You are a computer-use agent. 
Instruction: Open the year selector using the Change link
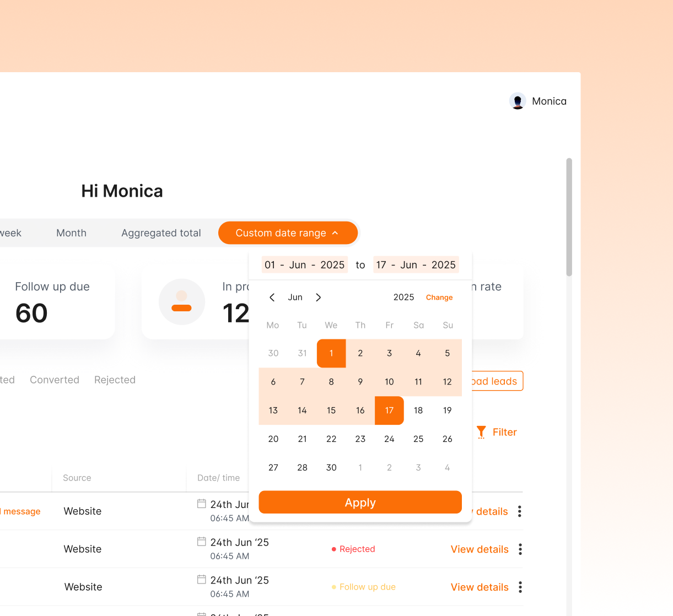click(439, 297)
